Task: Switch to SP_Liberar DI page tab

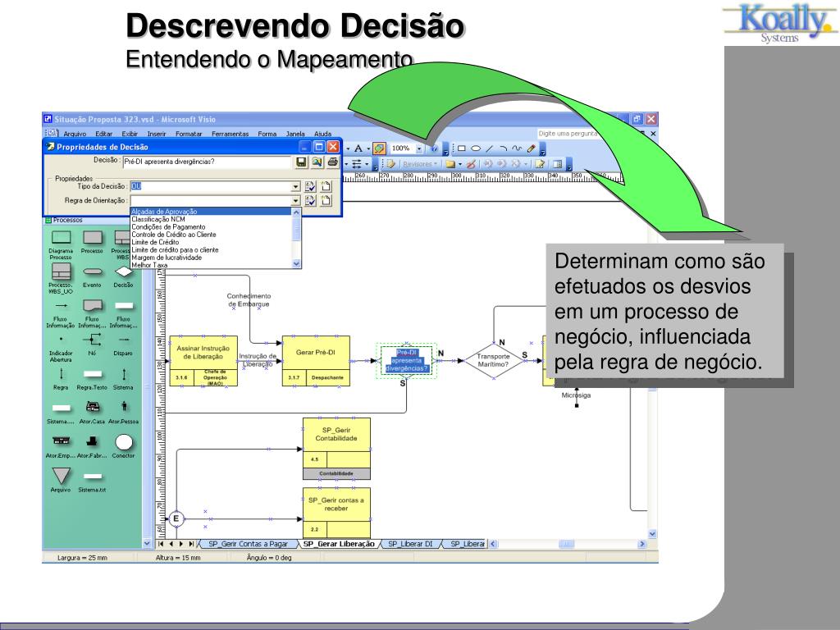Action: (410, 544)
